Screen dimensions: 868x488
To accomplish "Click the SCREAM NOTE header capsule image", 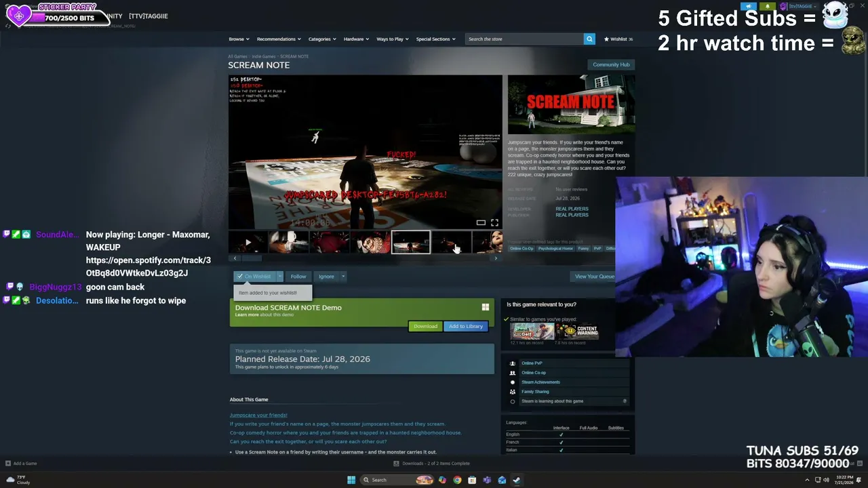I will (571, 104).
